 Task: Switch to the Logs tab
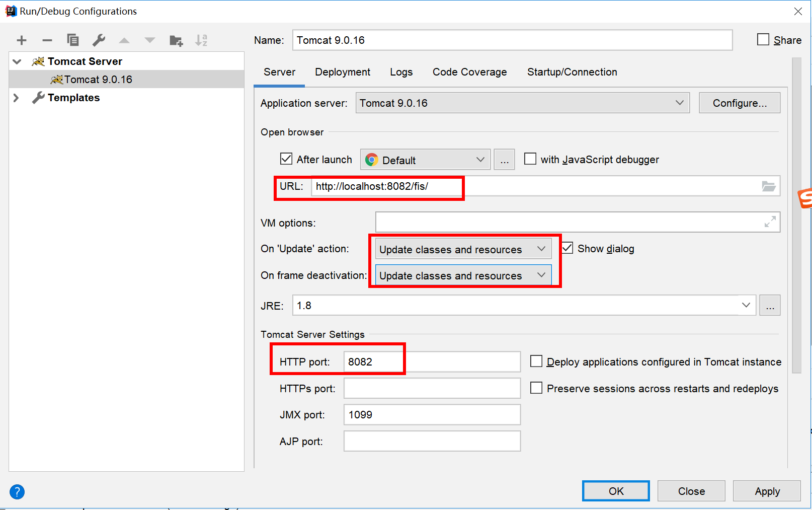click(401, 72)
